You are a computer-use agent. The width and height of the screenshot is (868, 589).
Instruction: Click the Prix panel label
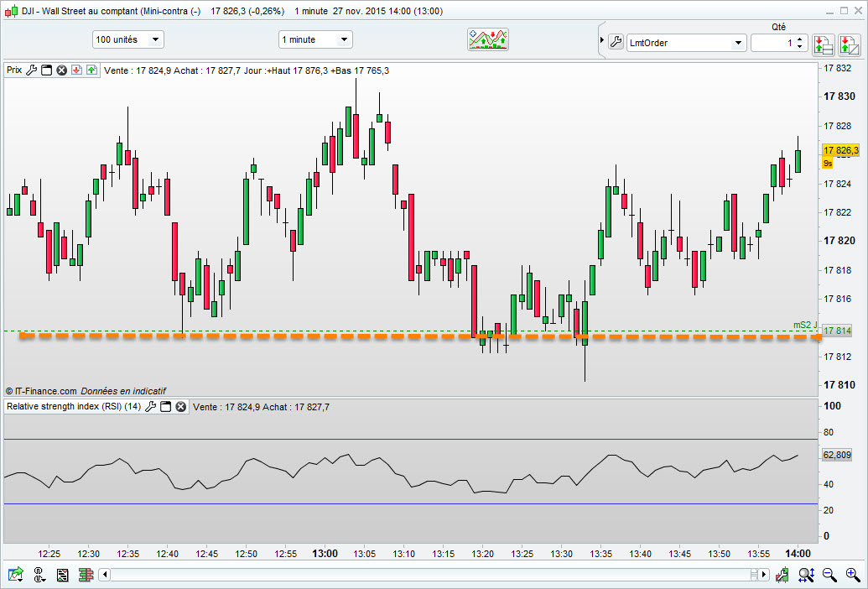pos(14,70)
